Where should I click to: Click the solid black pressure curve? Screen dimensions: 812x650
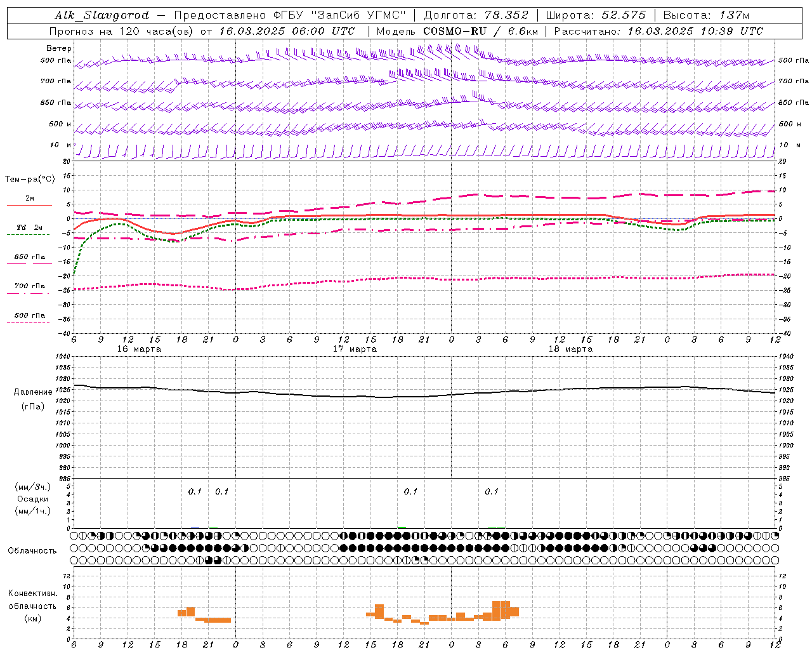424,392
